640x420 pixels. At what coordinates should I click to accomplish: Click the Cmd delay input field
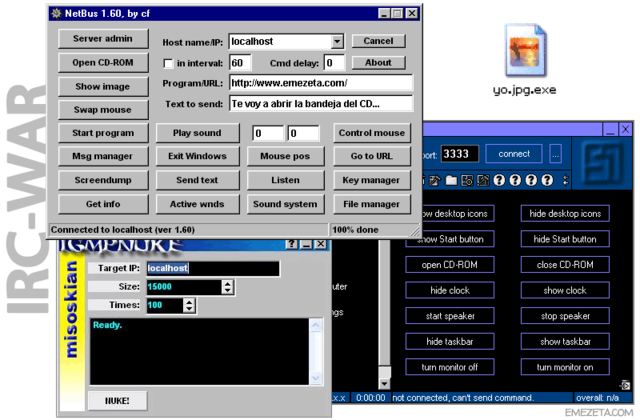[x=334, y=63]
